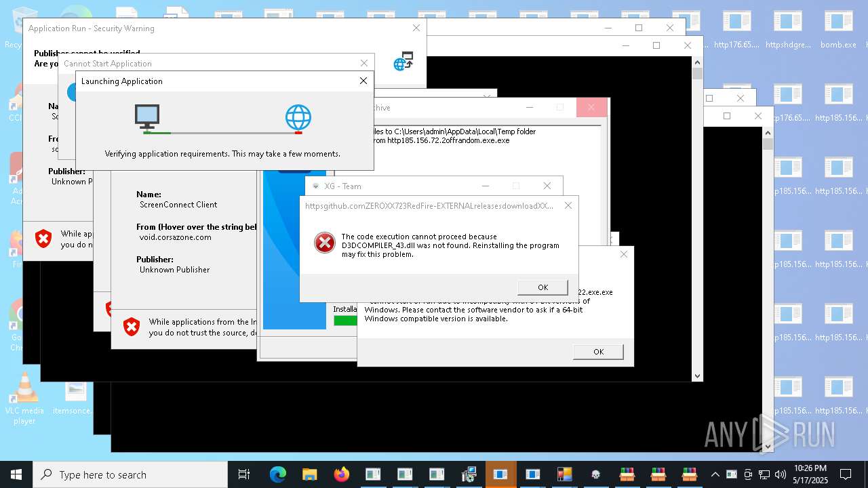This screenshot has height=488, width=868.
Task: Click the Meet Now camera tray icon
Action: point(748,474)
